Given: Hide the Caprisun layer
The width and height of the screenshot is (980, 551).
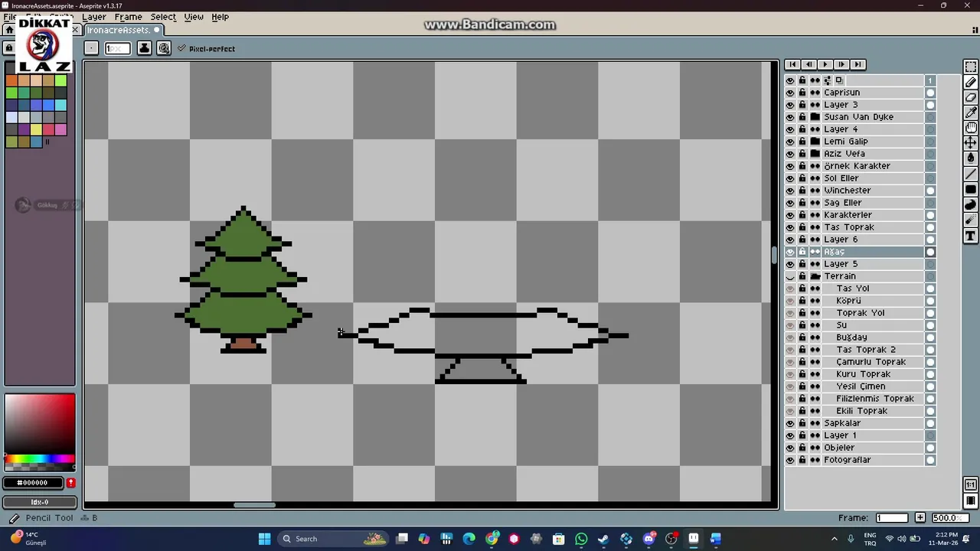Looking at the screenshot, I should tap(790, 93).
